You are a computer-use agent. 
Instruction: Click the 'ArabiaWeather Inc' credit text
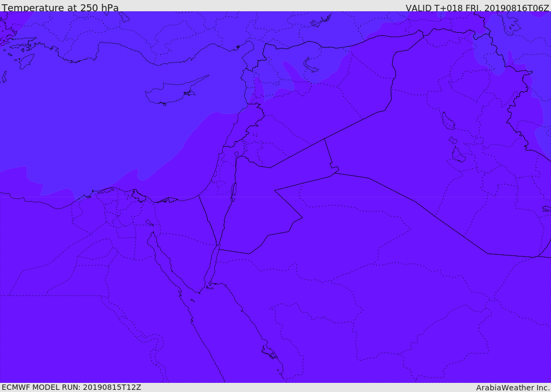click(x=512, y=388)
